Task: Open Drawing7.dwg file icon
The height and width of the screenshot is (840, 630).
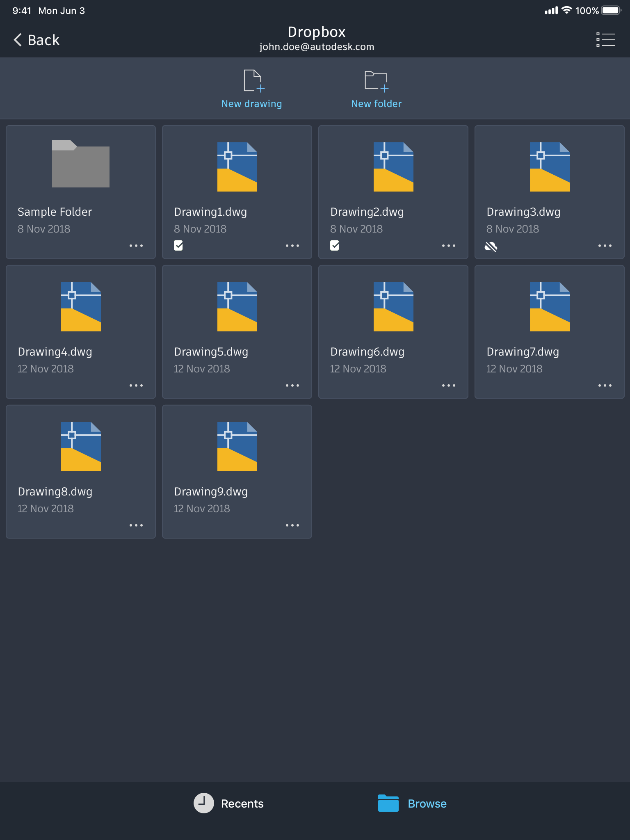Action: (x=550, y=306)
